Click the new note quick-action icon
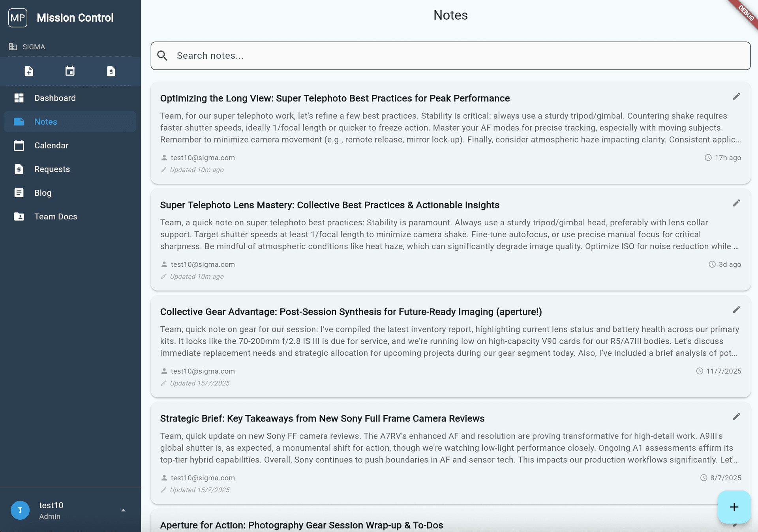Screen dimensions: 758x532 [x=29, y=71]
